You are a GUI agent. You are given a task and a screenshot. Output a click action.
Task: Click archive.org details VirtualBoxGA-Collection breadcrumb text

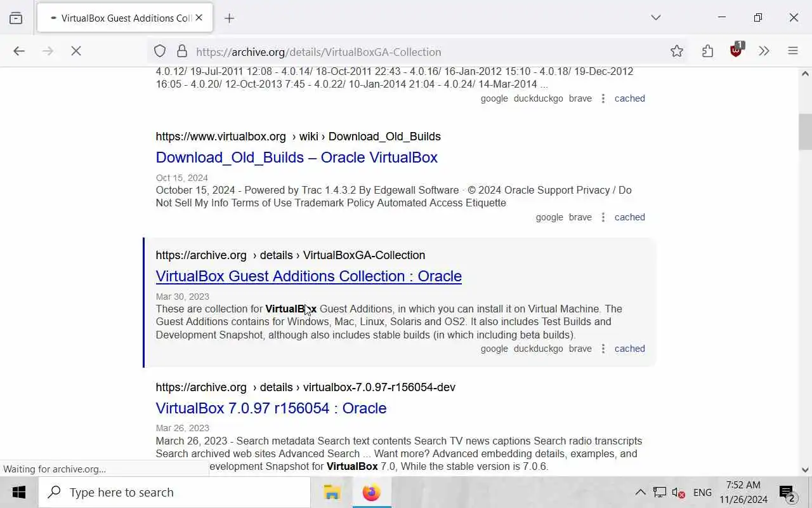tap(291, 255)
